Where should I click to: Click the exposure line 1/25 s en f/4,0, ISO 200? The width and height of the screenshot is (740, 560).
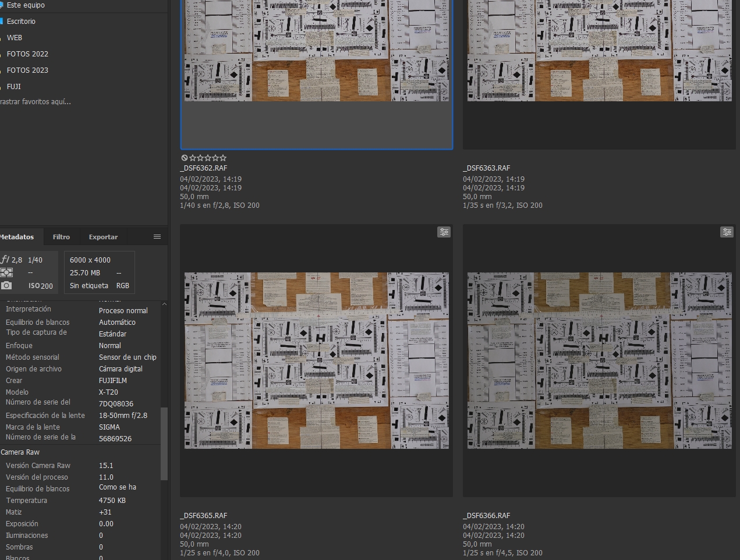(x=219, y=553)
